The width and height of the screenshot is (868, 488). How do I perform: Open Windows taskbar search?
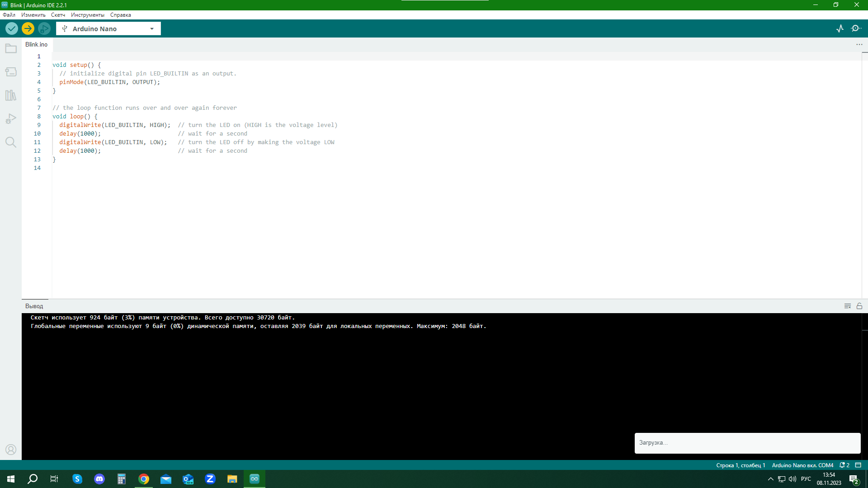33,479
